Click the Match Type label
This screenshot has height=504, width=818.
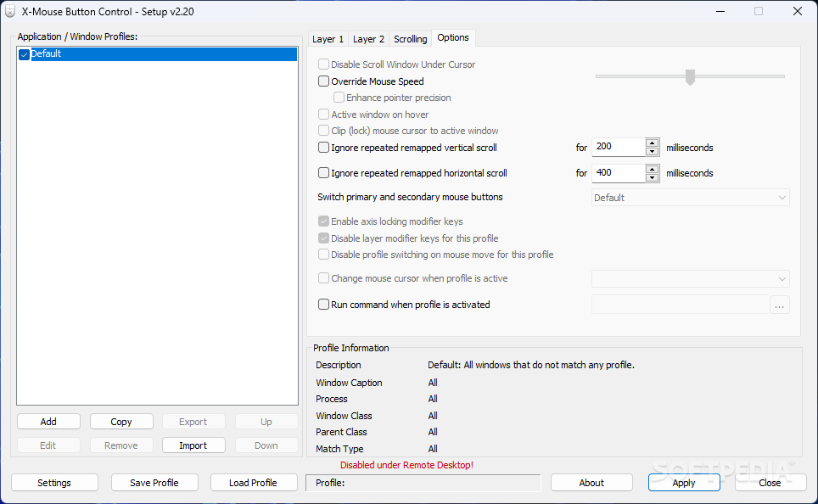point(339,449)
